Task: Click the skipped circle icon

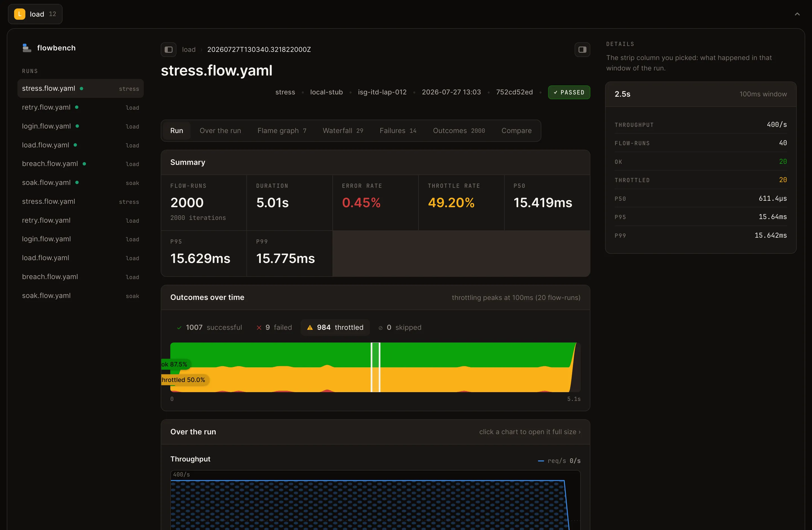Action: (x=380, y=328)
